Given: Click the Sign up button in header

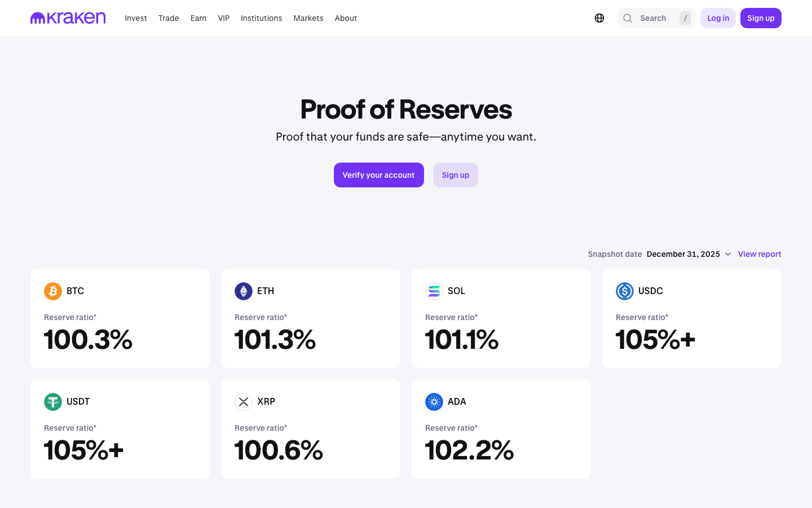Looking at the screenshot, I should 761,17.
